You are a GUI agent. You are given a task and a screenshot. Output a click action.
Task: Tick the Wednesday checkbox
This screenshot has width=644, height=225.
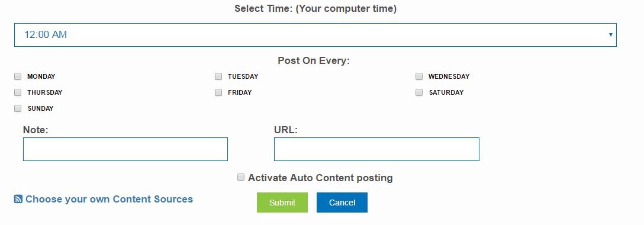(419, 76)
